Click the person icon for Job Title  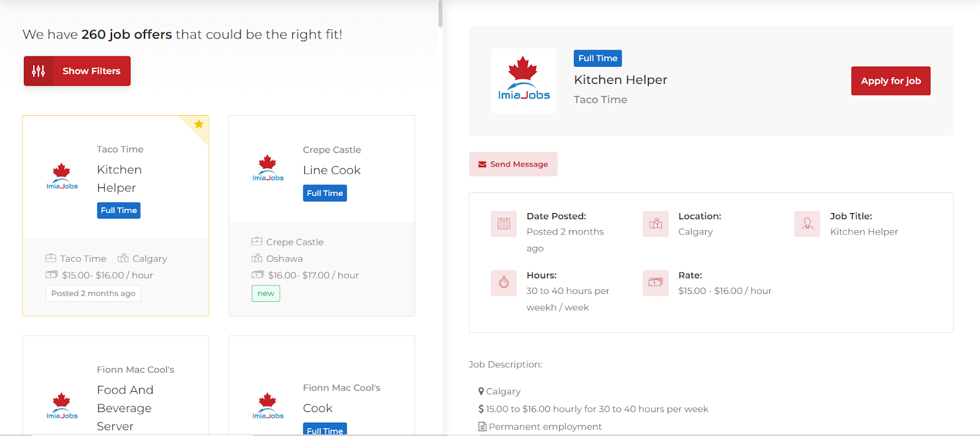coord(807,224)
